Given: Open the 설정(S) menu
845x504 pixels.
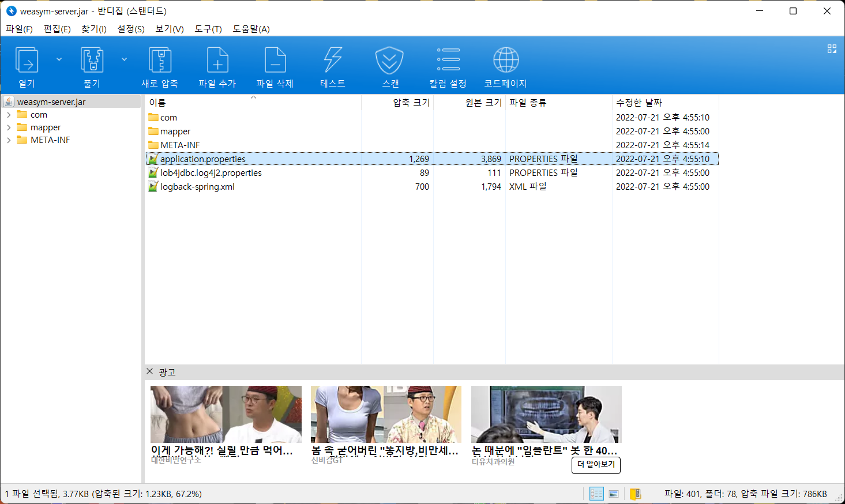Looking at the screenshot, I should pyautogui.click(x=131, y=29).
